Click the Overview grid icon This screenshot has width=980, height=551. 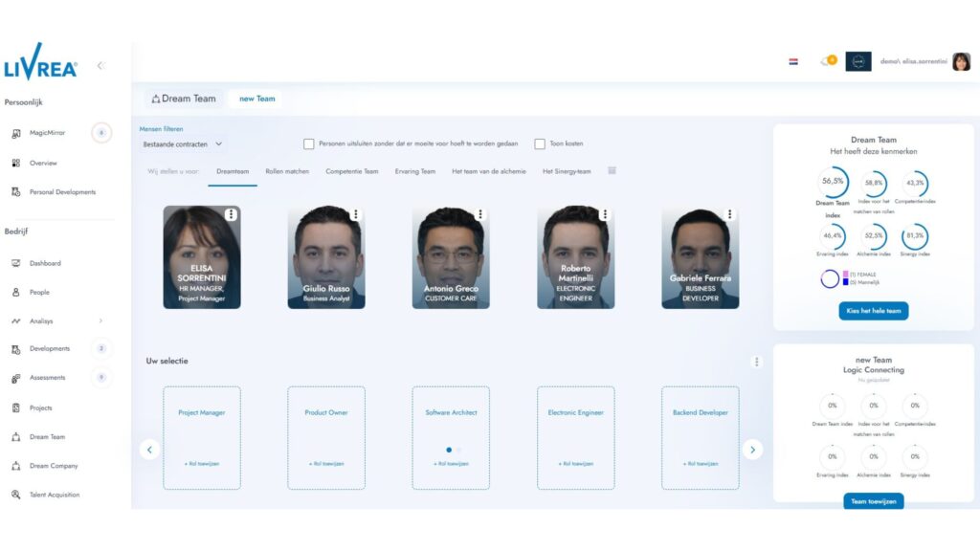click(16, 163)
